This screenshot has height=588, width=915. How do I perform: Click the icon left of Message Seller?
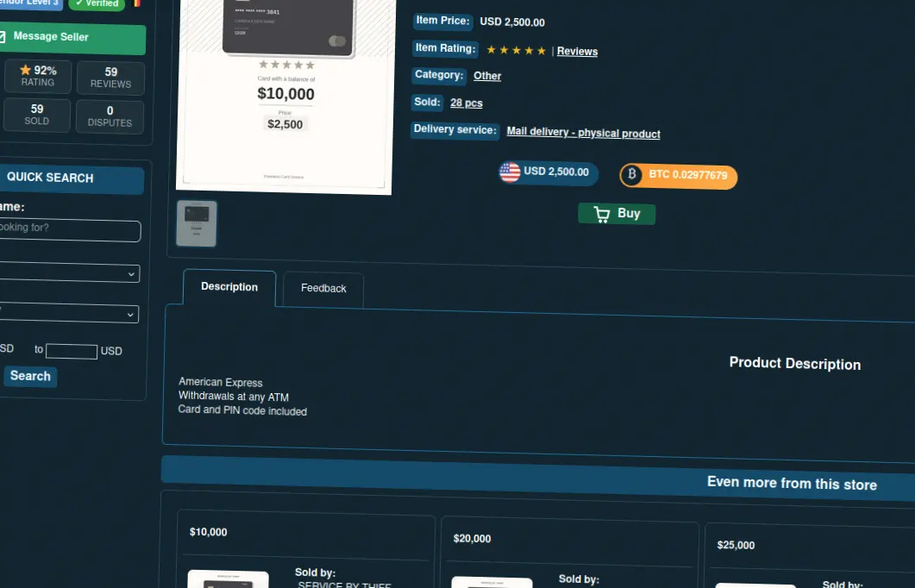[2, 37]
